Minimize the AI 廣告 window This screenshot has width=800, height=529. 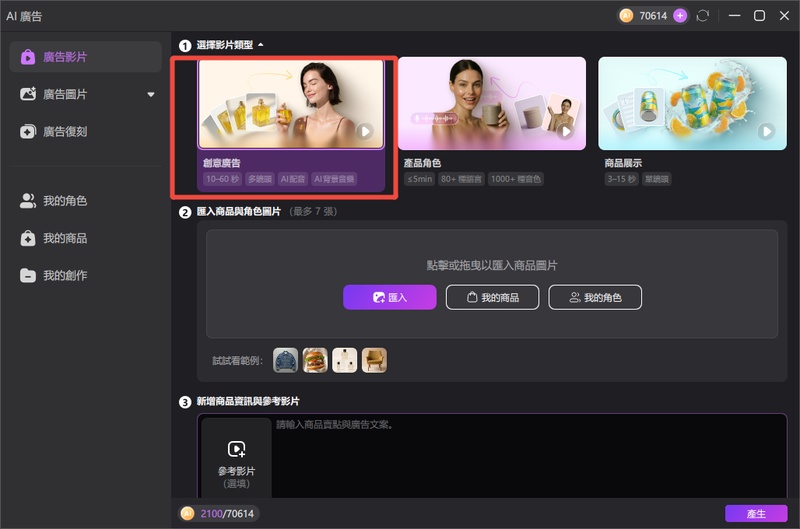coord(734,16)
